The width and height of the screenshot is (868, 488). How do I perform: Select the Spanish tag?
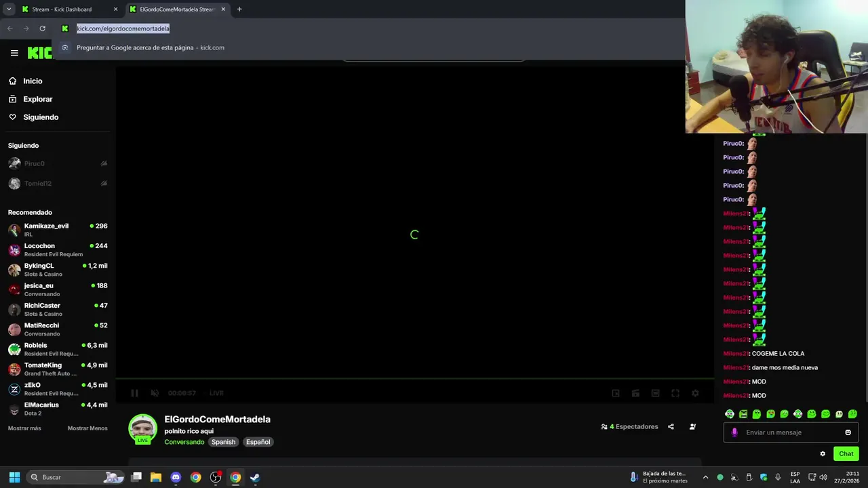click(x=223, y=442)
